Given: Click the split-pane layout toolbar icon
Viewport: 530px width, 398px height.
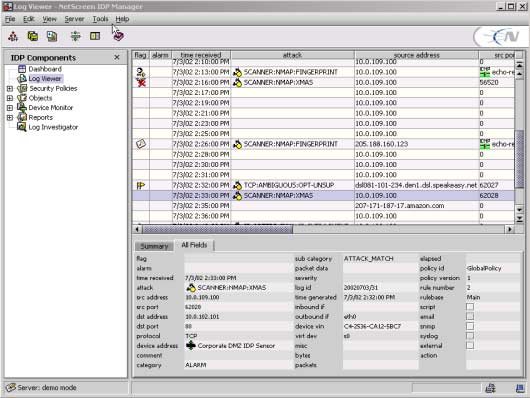Looking at the screenshot, I should (x=95, y=36).
